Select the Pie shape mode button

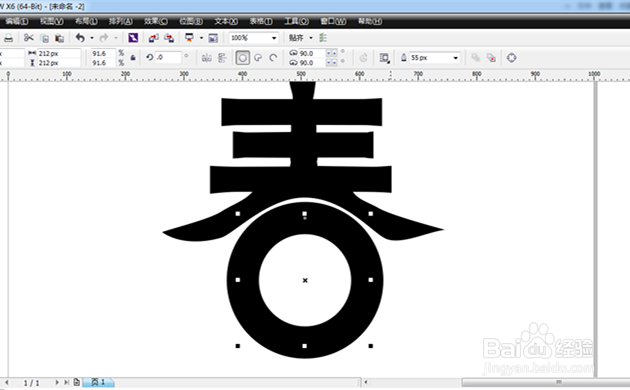258,58
